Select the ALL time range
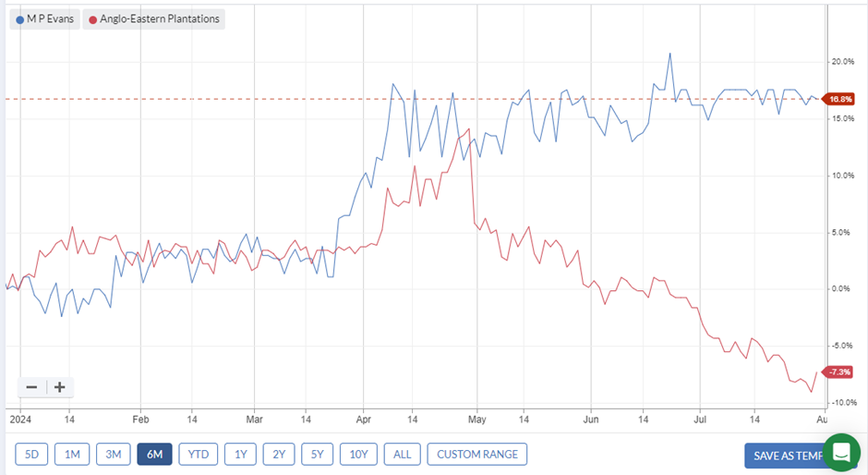The image size is (868, 475). tap(403, 455)
